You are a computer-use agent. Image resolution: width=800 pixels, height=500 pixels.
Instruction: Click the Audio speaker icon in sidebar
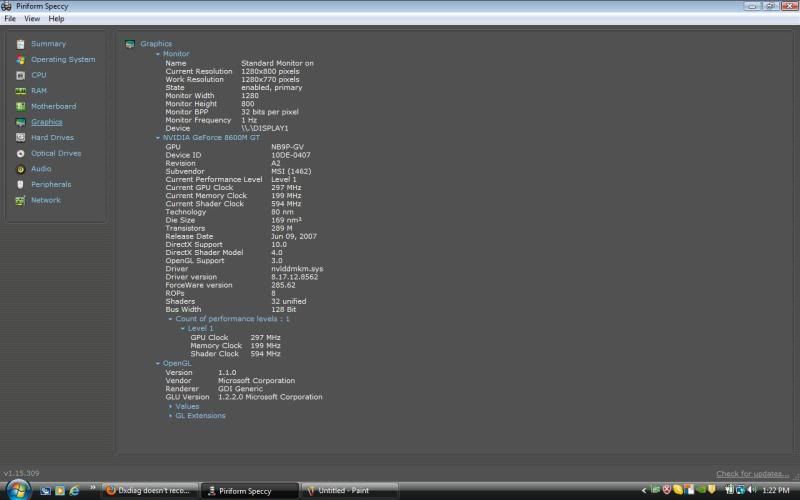tap(20, 169)
